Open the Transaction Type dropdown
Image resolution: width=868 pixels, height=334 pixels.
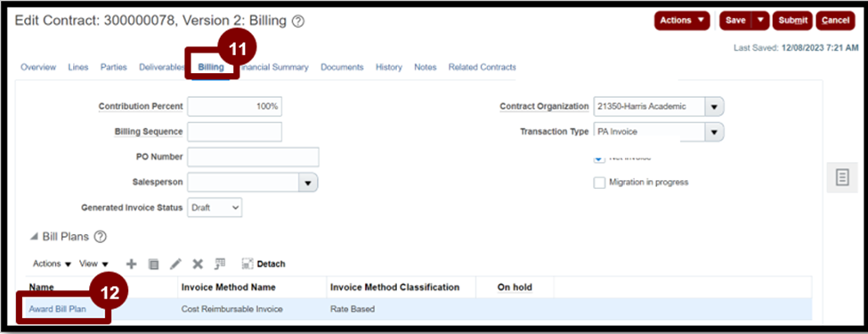point(714,133)
